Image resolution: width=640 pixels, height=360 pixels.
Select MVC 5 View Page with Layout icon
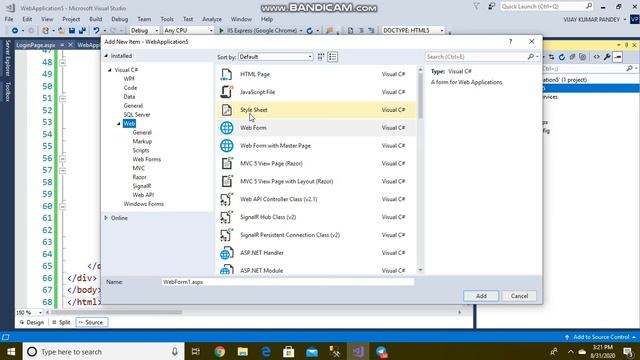click(227, 181)
